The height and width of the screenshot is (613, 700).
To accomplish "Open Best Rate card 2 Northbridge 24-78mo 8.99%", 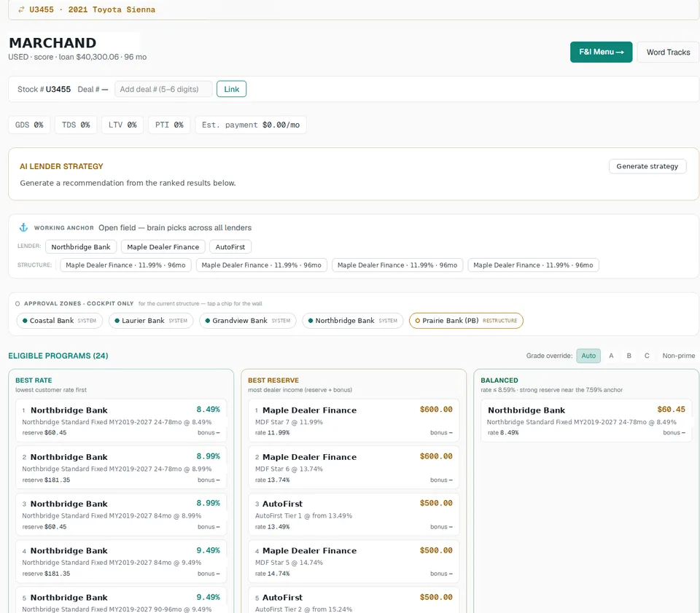I will [121, 467].
